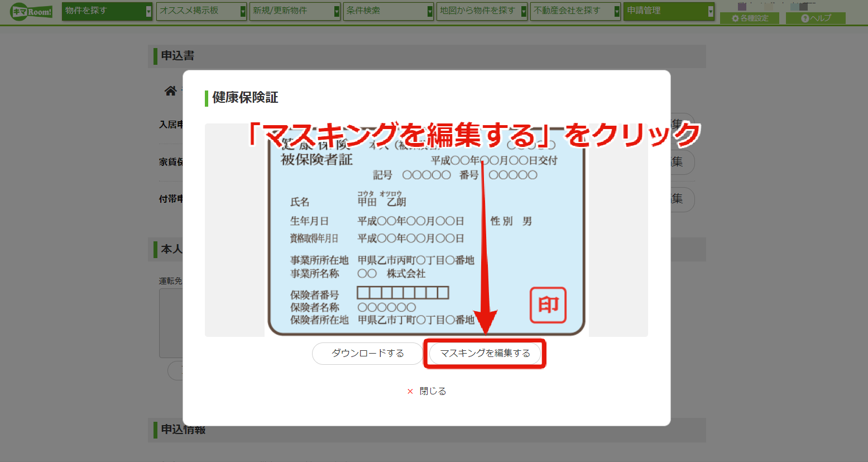Click the マスキングを編集する button

pyautogui.click(x=485, y=354)
